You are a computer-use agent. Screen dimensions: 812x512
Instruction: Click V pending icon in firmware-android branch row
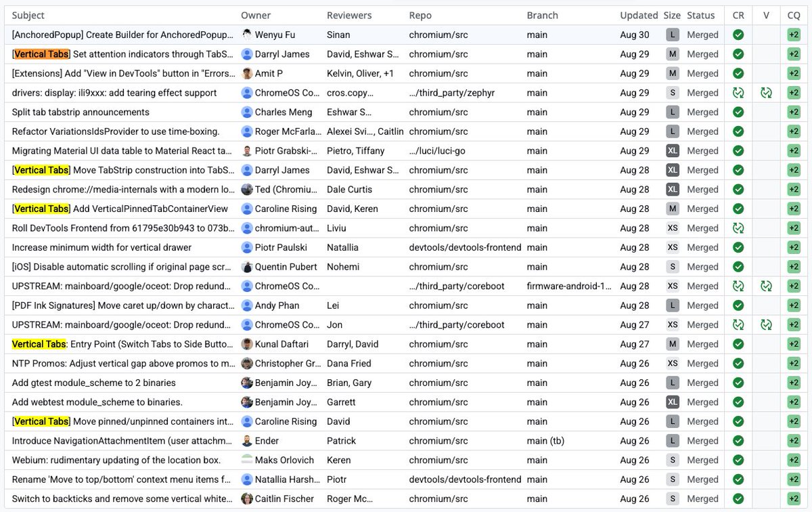766,286
